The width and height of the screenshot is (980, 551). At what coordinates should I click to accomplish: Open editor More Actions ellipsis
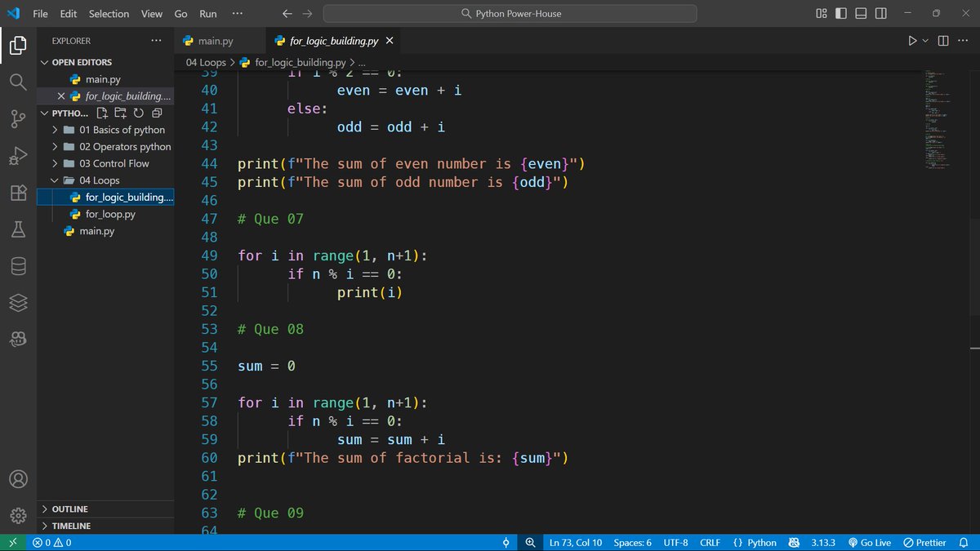[x=962, y=41]
